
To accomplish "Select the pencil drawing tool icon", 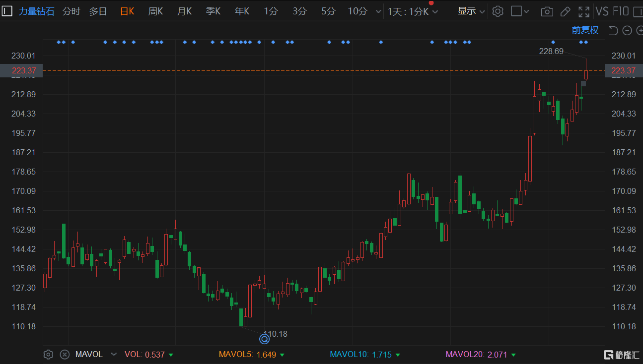I will coord(565,11).
